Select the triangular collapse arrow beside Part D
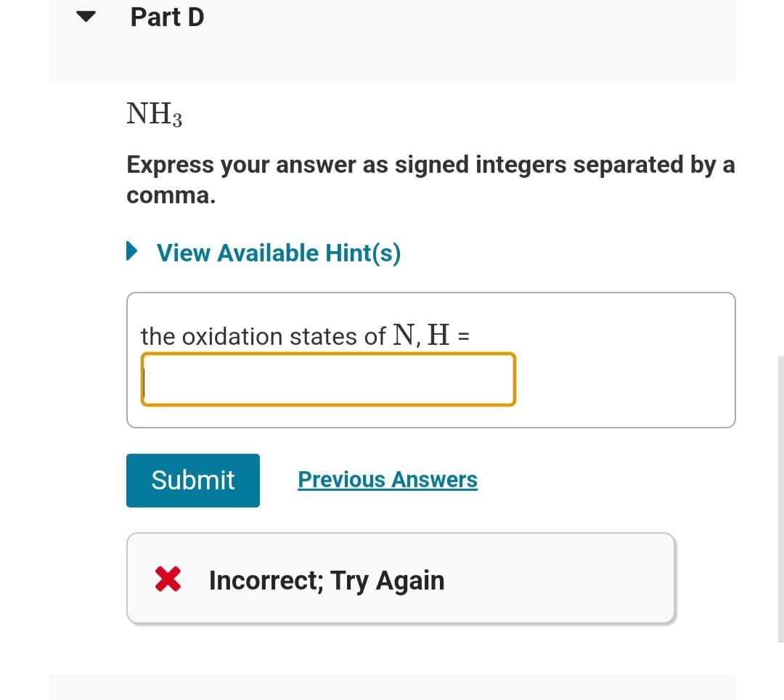The height and width of the screenshot is (700, 784). pyautogui.click(x=86, y=17)
